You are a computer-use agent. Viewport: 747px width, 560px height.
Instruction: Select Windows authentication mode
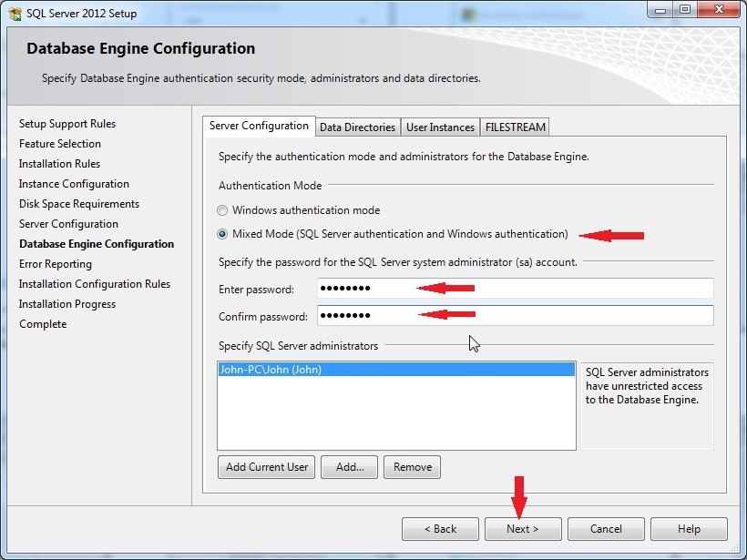pos(221,210)
